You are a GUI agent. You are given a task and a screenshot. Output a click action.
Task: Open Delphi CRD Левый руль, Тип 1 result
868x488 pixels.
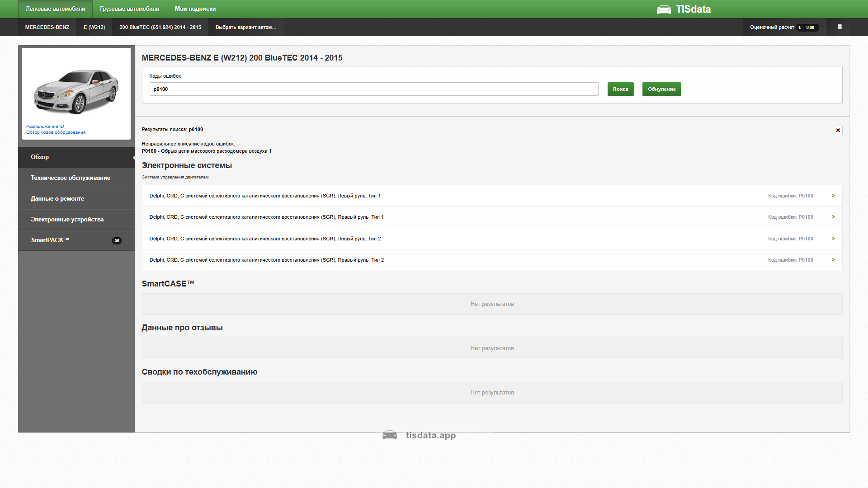coord(492,196)
